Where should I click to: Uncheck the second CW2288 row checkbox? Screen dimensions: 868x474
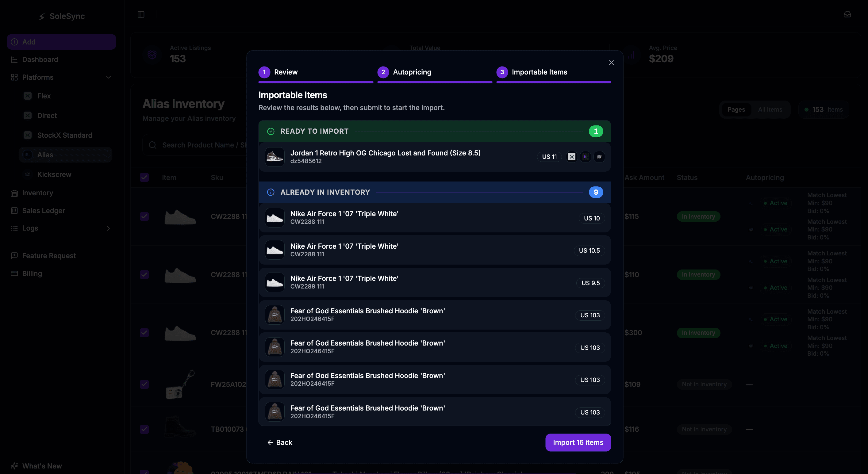[x=144, y=275]
